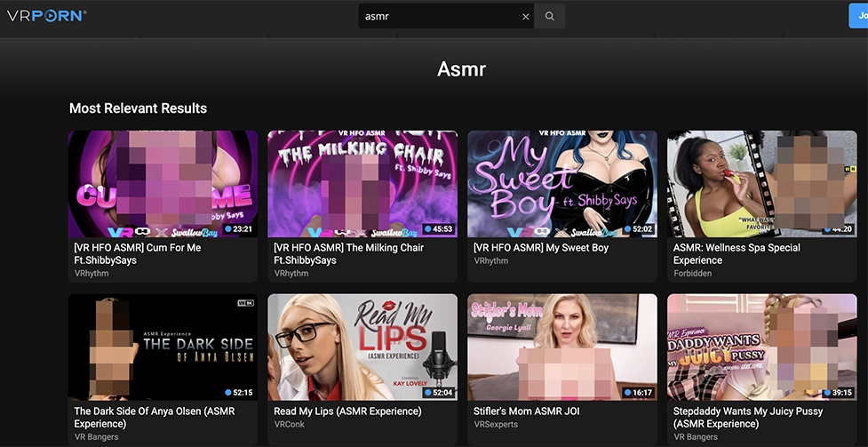Open the VRConk studio link

pos(289,424)
